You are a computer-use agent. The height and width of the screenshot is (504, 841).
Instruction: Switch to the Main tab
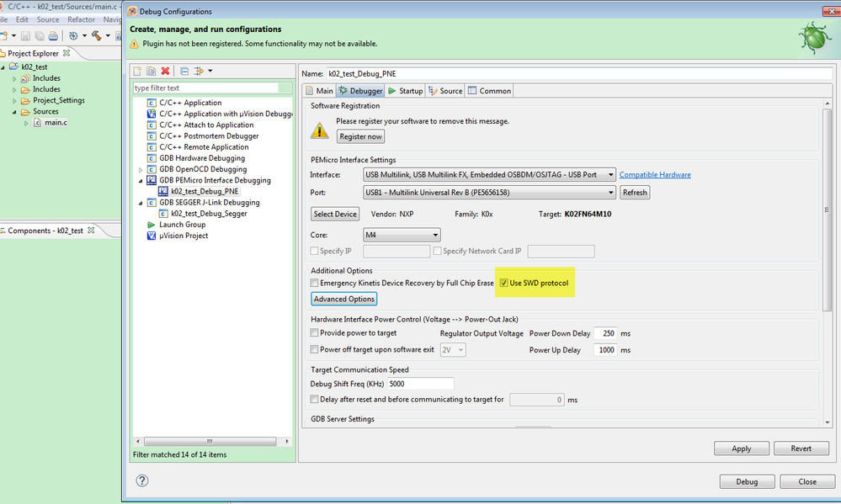point(319,91)
